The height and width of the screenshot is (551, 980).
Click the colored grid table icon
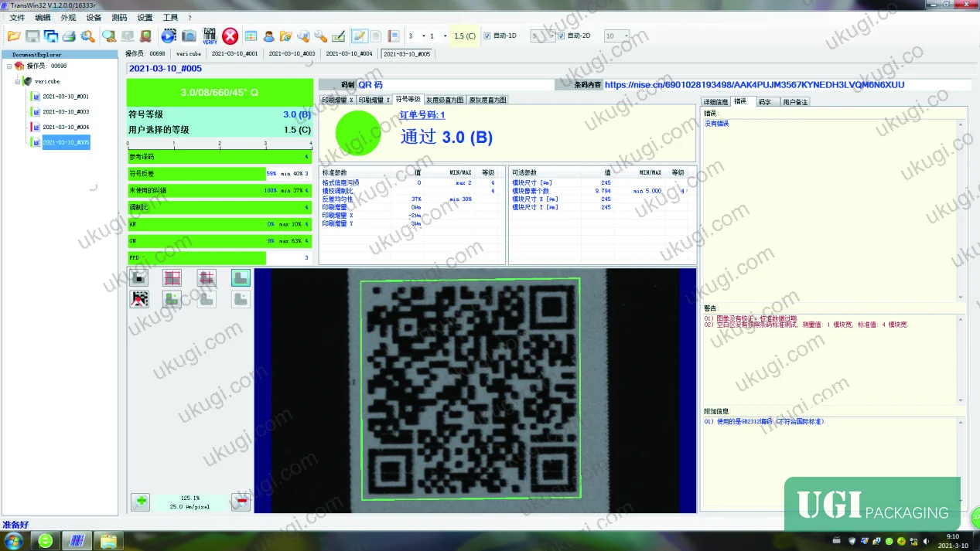(251, 36)
